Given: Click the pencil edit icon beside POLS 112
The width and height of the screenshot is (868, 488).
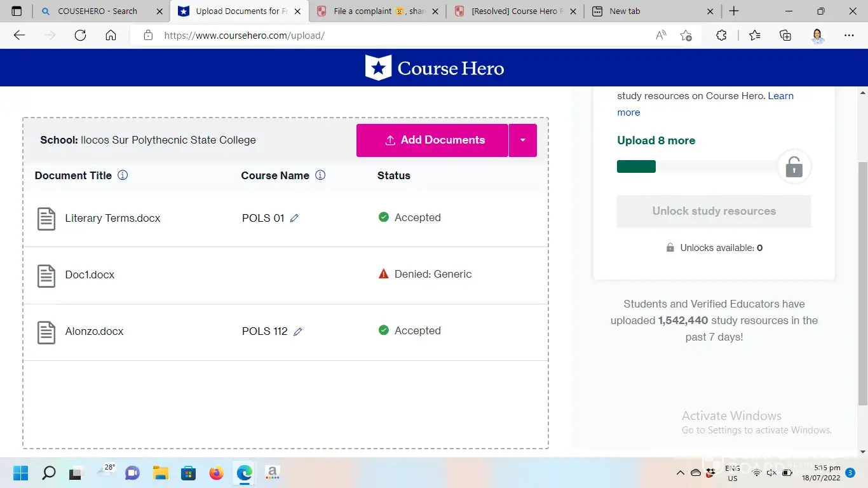Looking at the screenshot, I should click(x=297, y=332).
